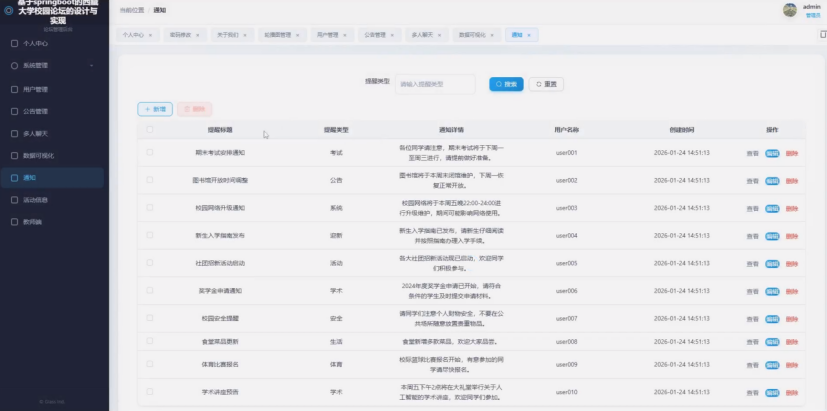
Task: Check the 社团招新活动启动 row checkbox
Action: (150, 263)
